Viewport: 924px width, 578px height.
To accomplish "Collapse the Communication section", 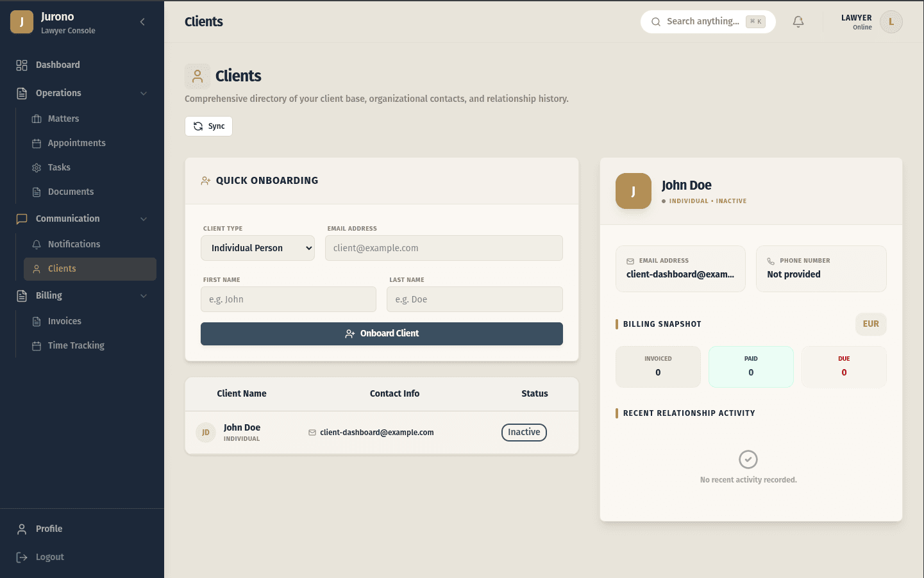I will (144, 219).
